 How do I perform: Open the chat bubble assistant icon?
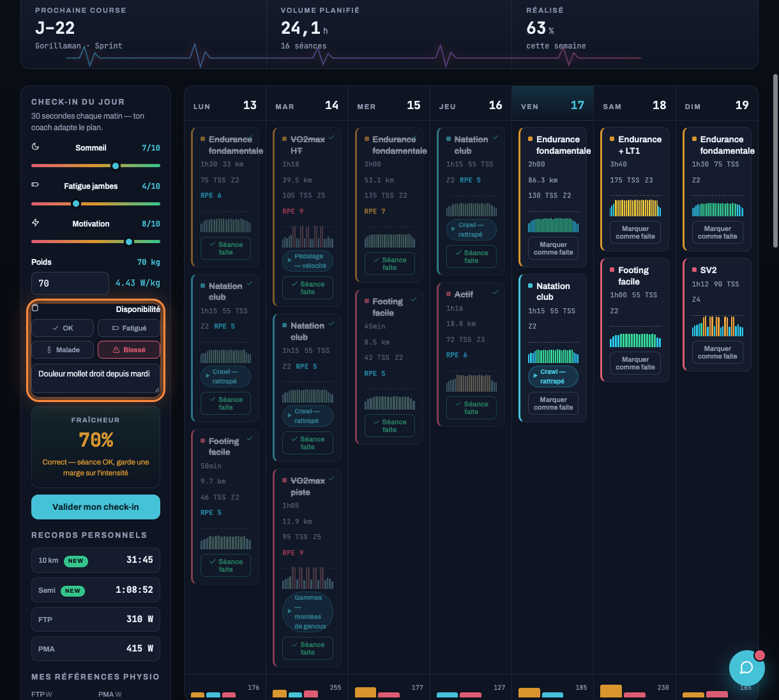click(x=746, y=667)
